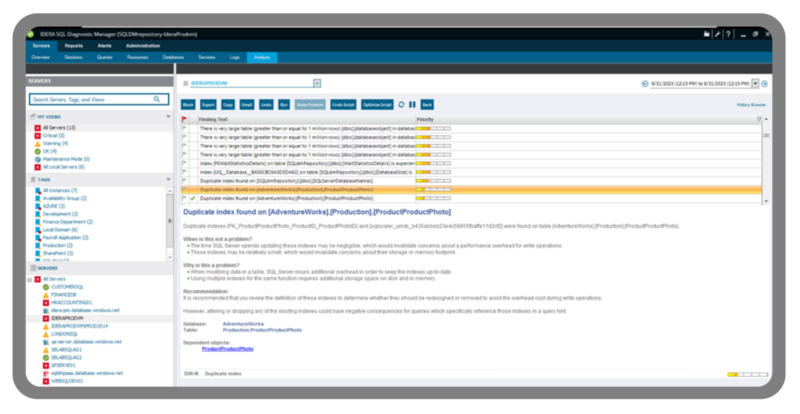The height and width of the screenshot is (414, 800).
Task: Click the History Browser link
Action: click(x=750, y=104)
